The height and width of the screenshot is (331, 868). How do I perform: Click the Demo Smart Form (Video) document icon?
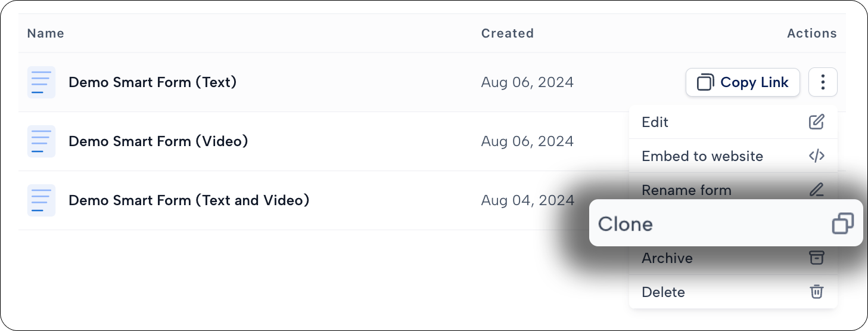(41, 141)
